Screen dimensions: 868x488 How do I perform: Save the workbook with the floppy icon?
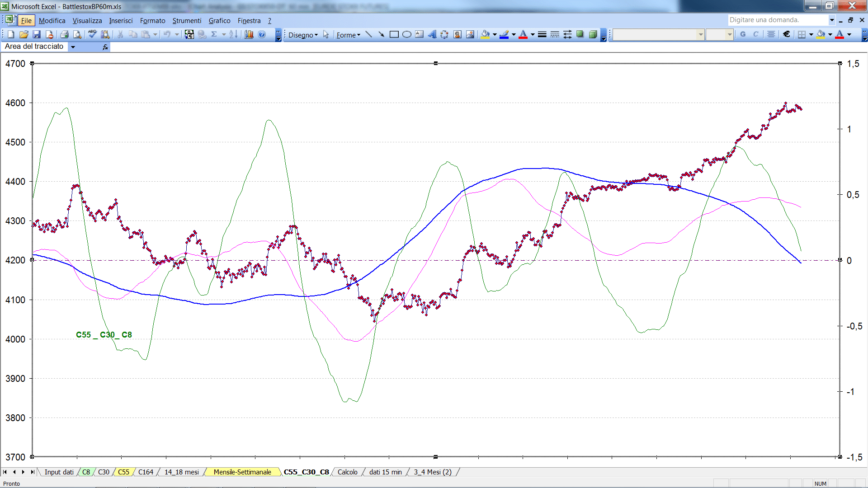[37, 34]
